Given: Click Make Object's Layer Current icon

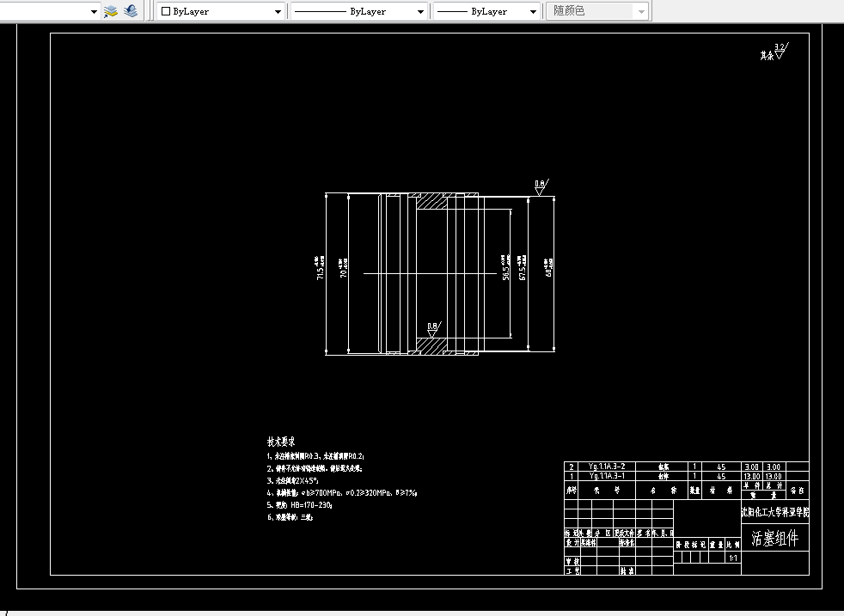Looking at the screenshot, I should click(111, 11).
